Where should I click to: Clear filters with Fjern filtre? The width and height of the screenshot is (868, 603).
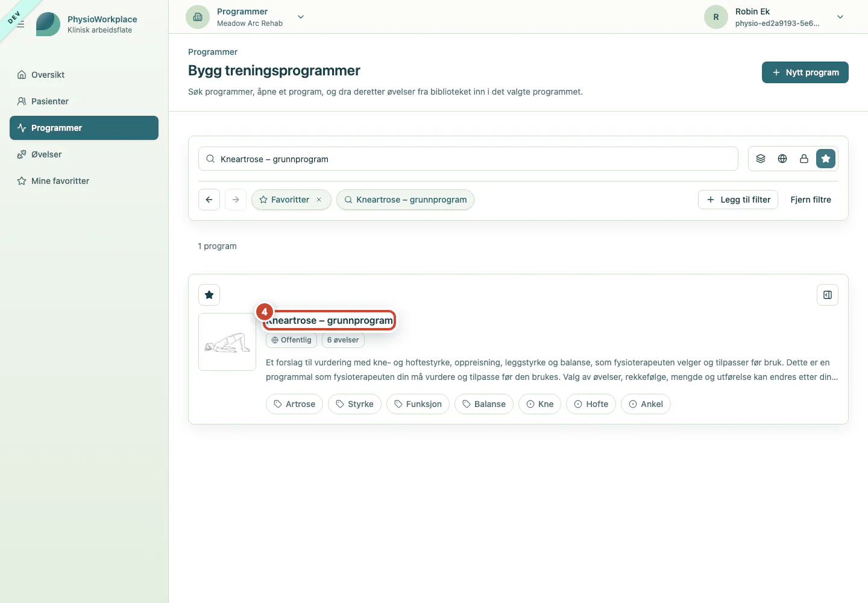(x=811, y=200)
